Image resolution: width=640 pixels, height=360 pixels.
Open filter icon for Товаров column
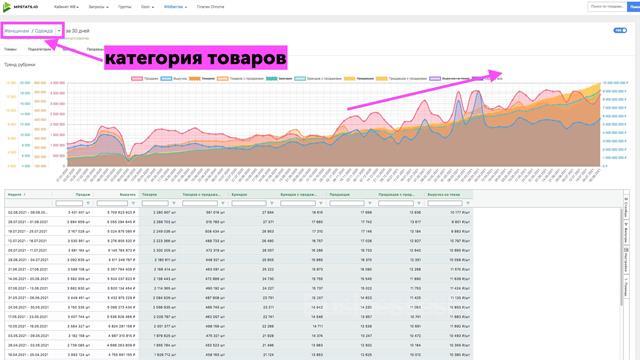[x=174, y=203]
